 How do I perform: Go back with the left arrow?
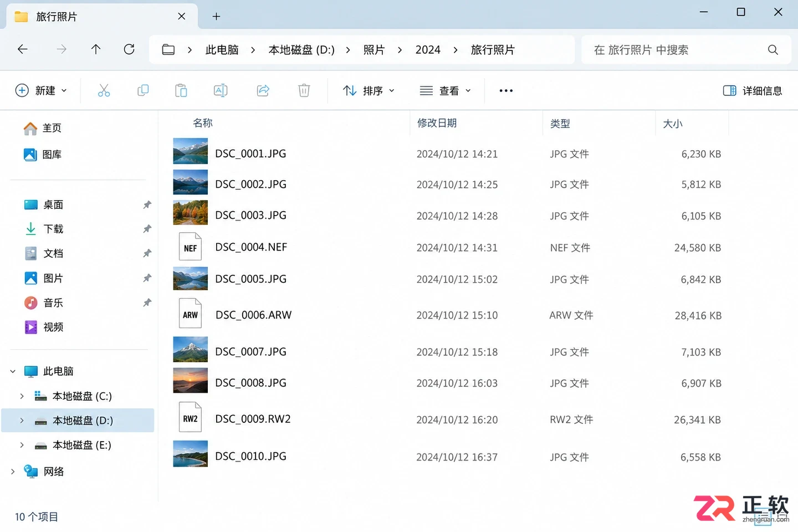[x=23, y=49]
